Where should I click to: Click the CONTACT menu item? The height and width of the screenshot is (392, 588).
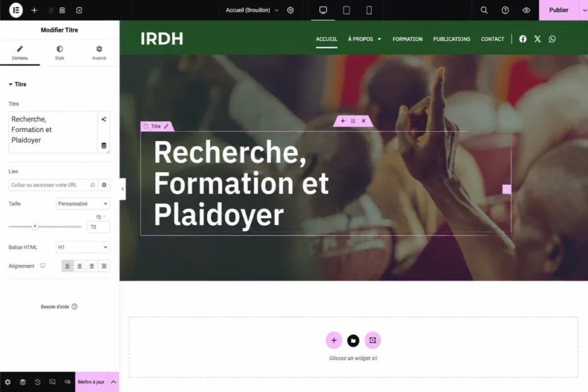(x=492, y=39)
